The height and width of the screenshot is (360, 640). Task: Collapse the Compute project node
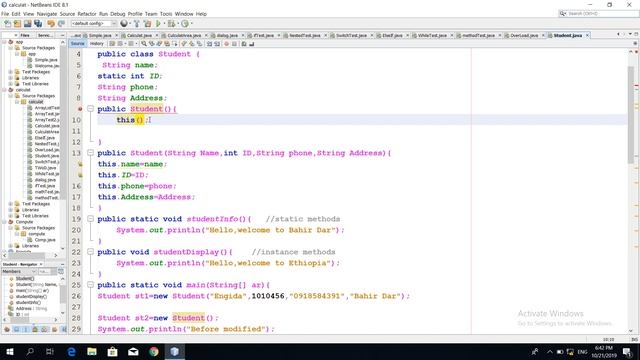click(4, 222)
